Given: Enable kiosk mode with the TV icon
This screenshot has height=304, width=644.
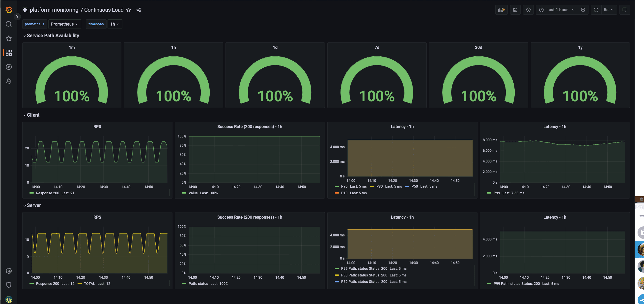Looking at the screenshot, I should [x=625, y=10].
